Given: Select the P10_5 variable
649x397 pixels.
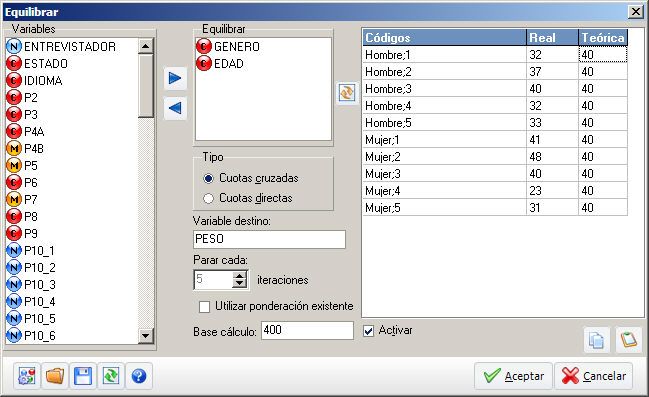Looking at the screenshot, I should point(31,318).
